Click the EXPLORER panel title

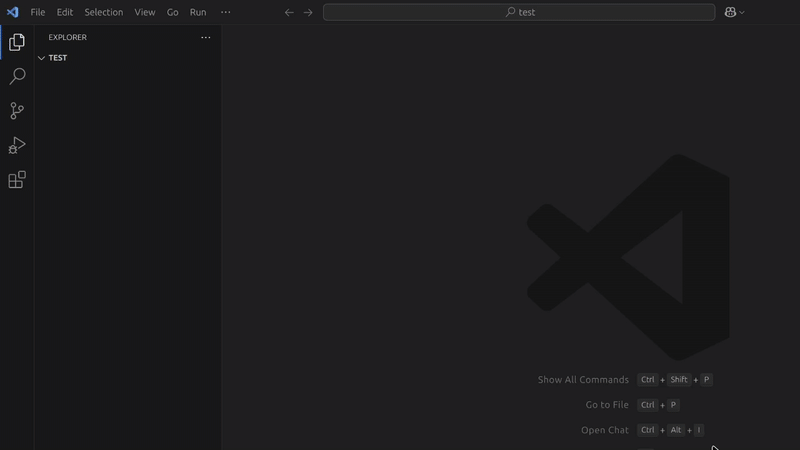click(x=67, y=37)
